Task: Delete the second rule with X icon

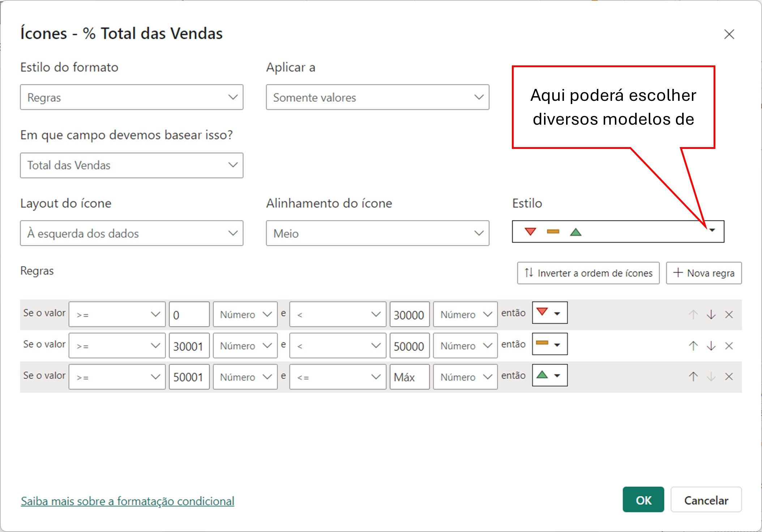Action: pyautogui.click(x=729, y=346)
